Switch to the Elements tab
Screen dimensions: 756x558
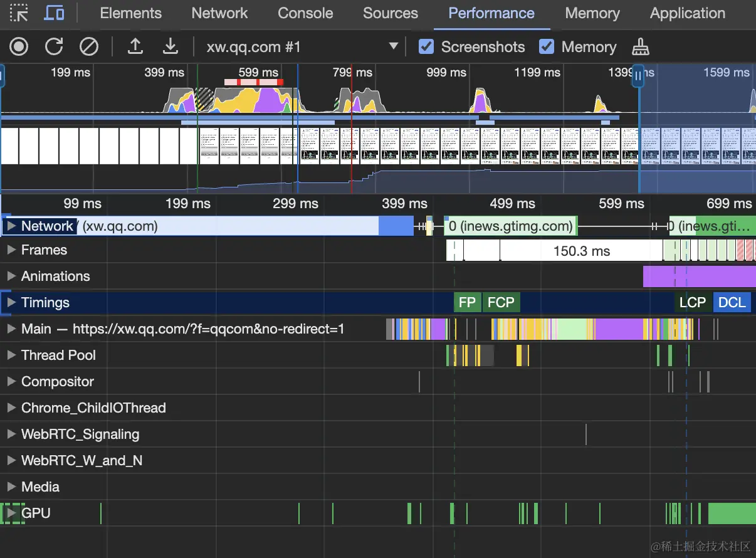click(130, 13)
